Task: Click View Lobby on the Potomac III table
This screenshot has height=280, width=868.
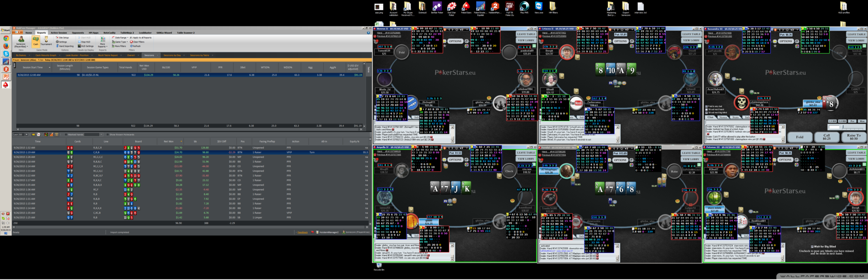Action: coord(856,159)
